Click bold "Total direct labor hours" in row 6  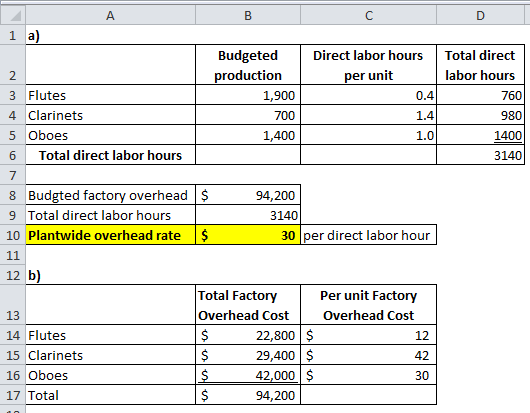pos(111,155)
